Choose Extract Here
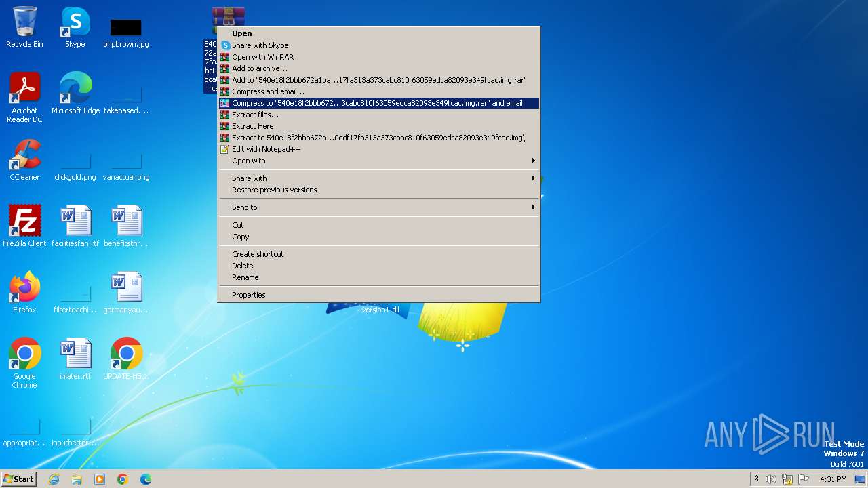The height and width of the screenshot is (488, 868). pos(378,126)
